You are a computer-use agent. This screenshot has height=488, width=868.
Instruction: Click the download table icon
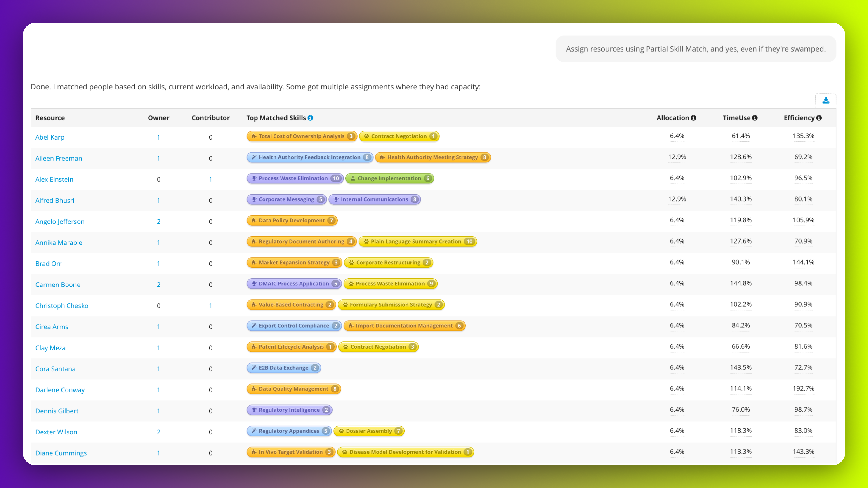(826, 101)
